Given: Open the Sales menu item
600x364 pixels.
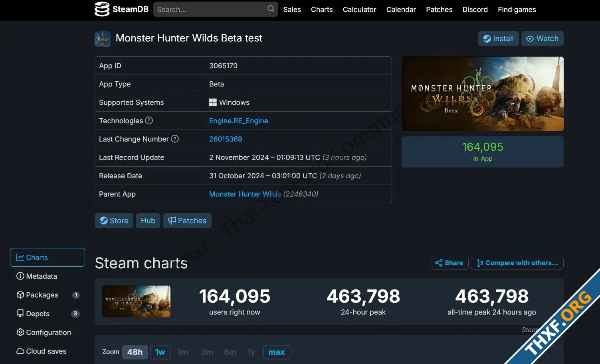Looking at the screenshot, I should pos(292,10).
